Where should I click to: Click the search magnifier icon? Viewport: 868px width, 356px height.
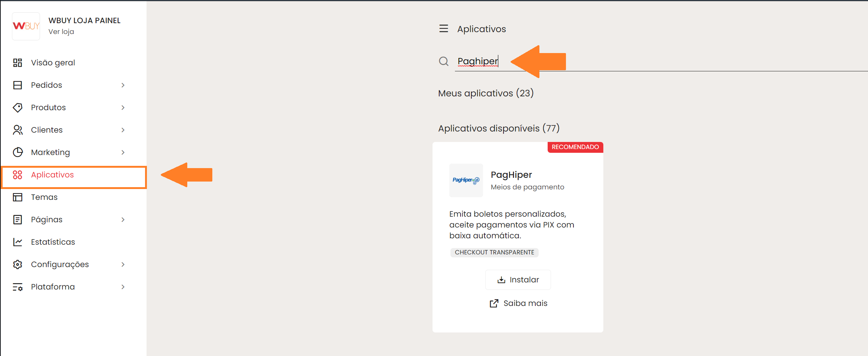[444, 61]
